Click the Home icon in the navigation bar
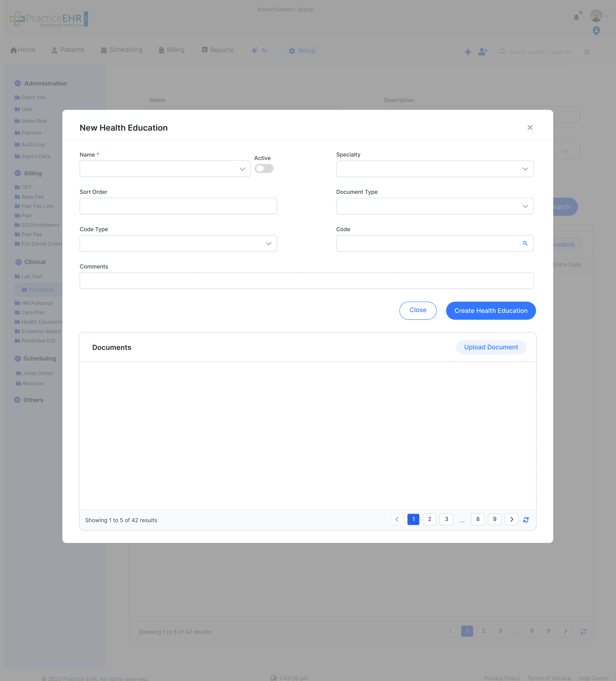Image resolution: width=616 pixels, height=681 pixels. (14, 50)
